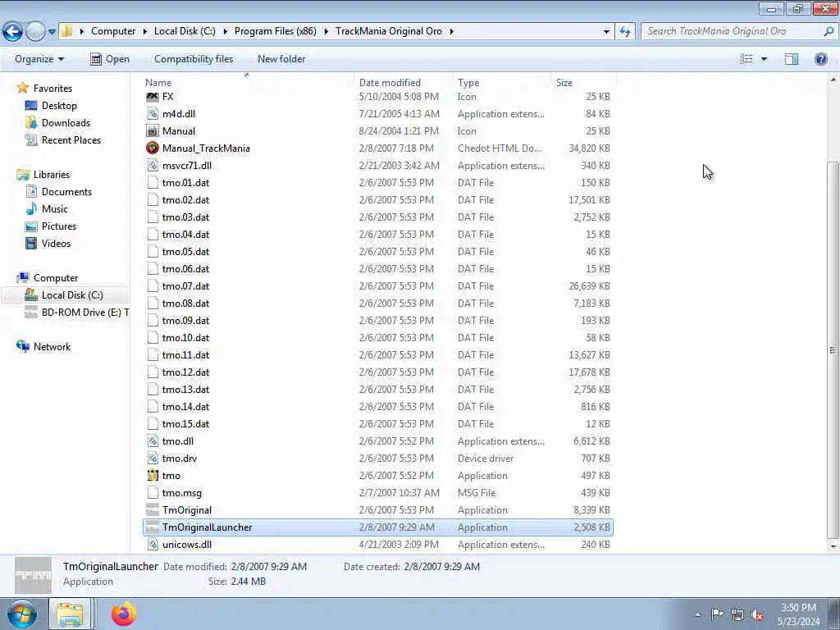Viewport: 840px width, 630px height.
Task: Select the tmo.msg file icon
Action: [x=153, y=493]
